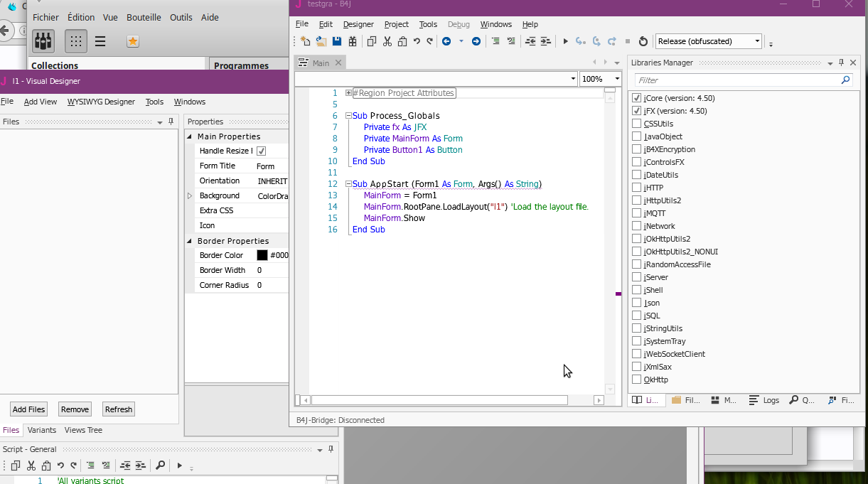Click the star icon in the wine app toolbar

pos(132,41)
